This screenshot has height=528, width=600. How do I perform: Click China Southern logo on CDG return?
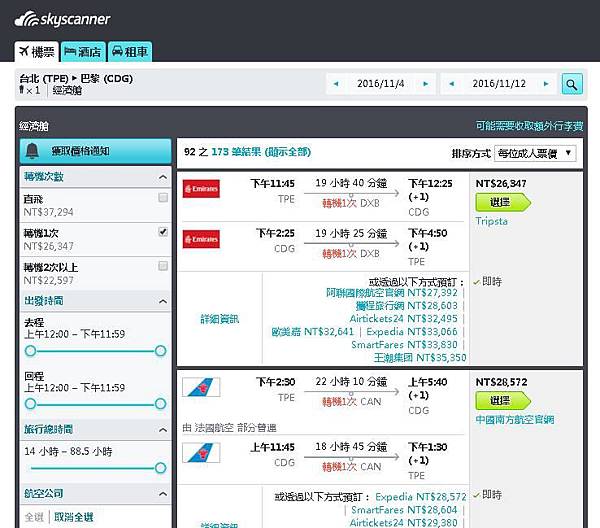point(201,453)
